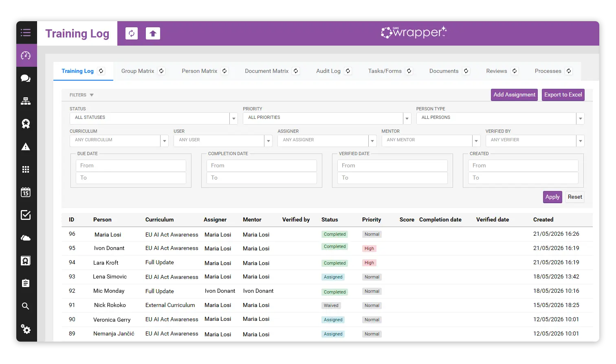Viewport: 616px width, 364px height.
Task: Open the organization chart icon in the sidebar
Action: tap(26, 101)
